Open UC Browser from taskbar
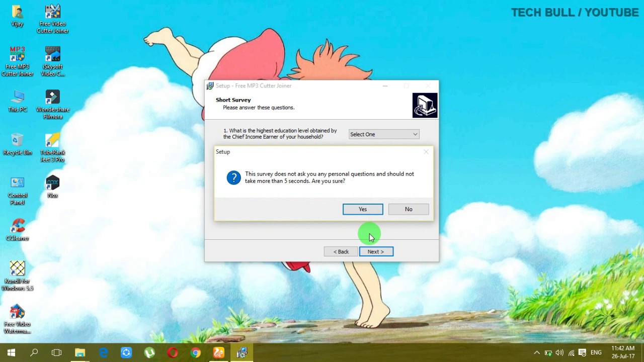644x362 pixels. (x=219, y=353)
